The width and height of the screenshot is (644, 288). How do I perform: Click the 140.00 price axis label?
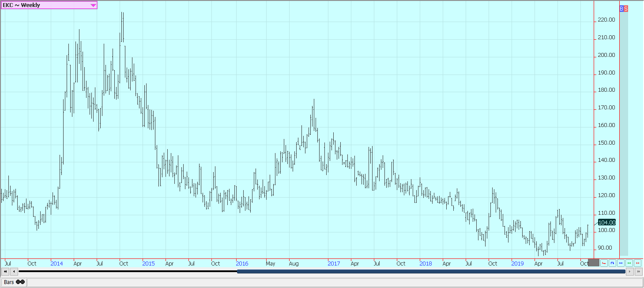[x=606, y=160]
